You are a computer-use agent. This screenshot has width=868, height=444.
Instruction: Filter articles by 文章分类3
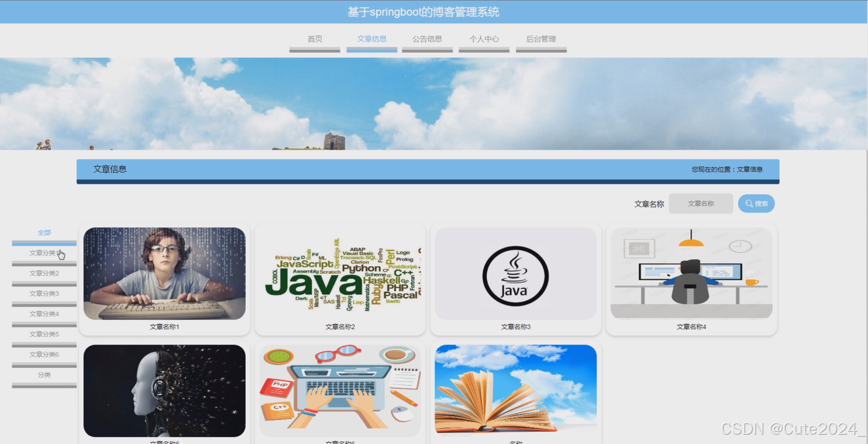[43, 293]
